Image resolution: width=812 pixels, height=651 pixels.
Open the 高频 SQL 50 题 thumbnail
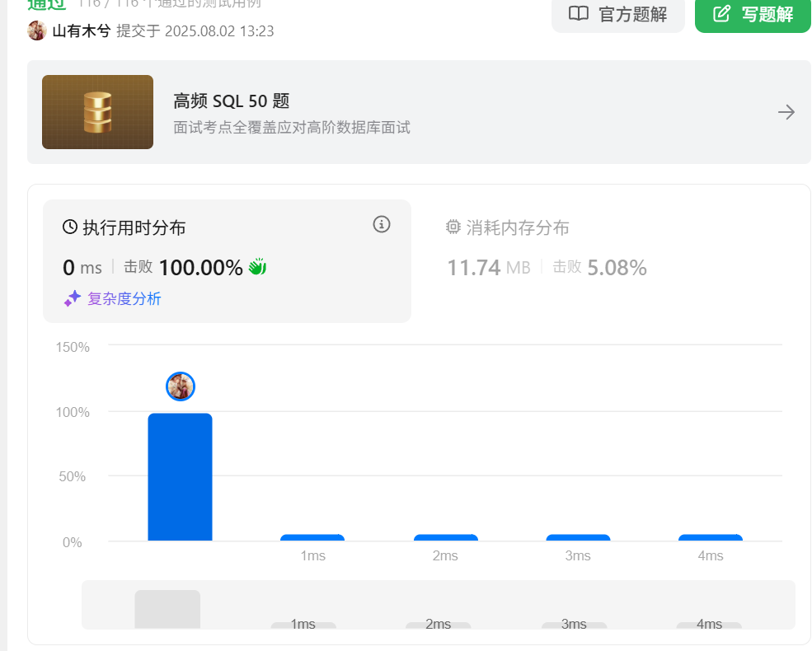97,112
